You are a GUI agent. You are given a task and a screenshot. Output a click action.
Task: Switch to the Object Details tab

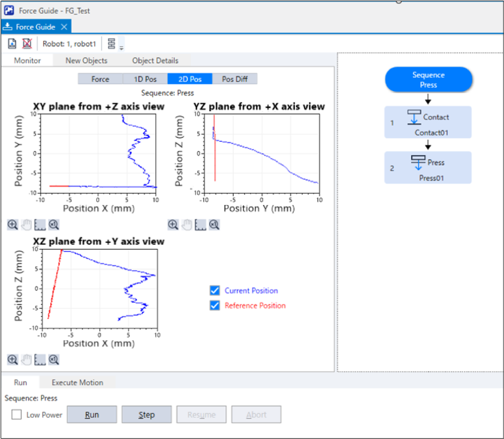point(155,61)
